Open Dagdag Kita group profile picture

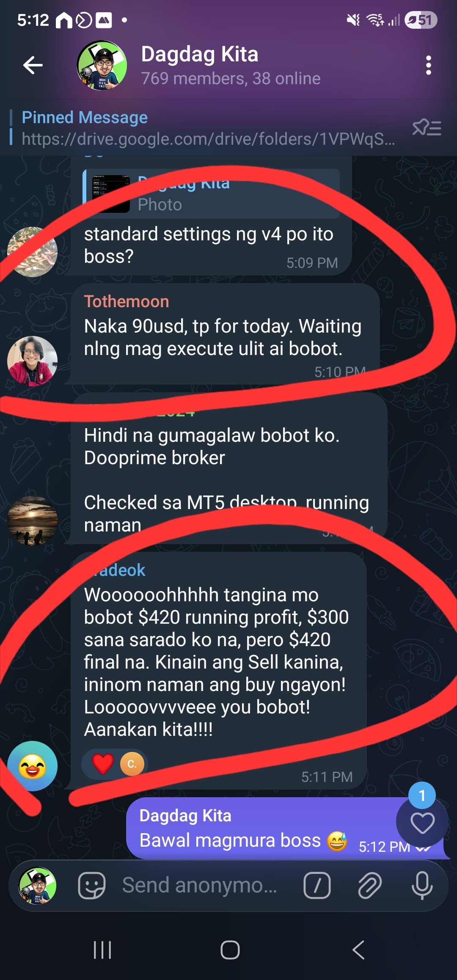tap(102, 65)
